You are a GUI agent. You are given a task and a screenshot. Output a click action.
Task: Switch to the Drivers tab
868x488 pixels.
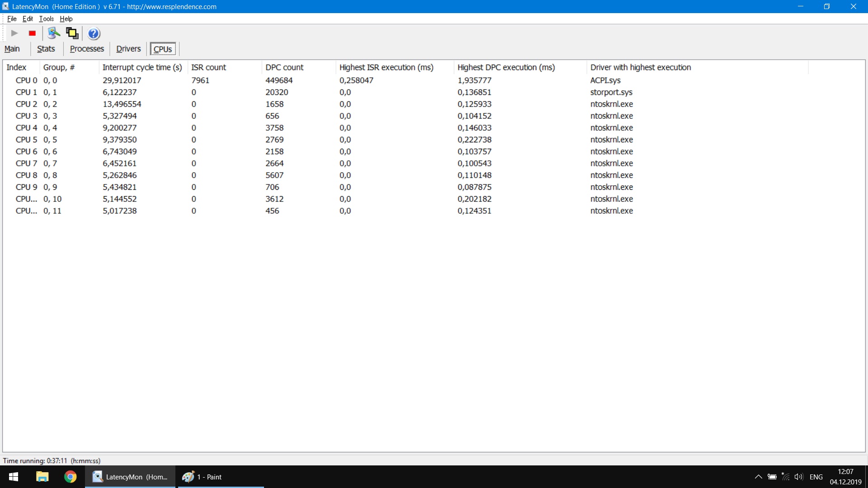click(128, 49)
